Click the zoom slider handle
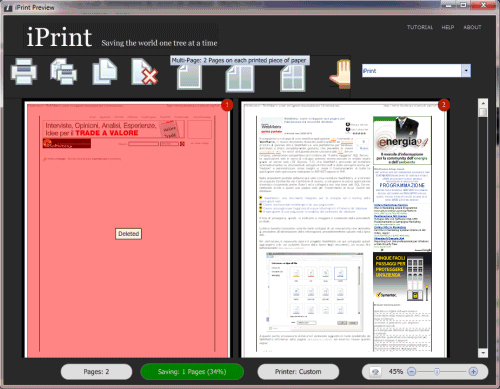Image resolution: width=500 pixels, height=389 pixels. [x=437, y=371]
